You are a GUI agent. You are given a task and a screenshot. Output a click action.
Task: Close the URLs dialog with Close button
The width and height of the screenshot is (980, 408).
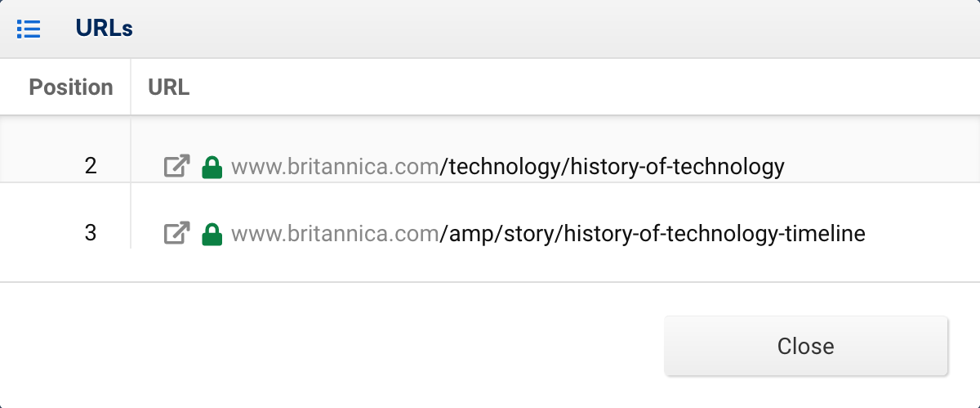(x=806, y=346)
